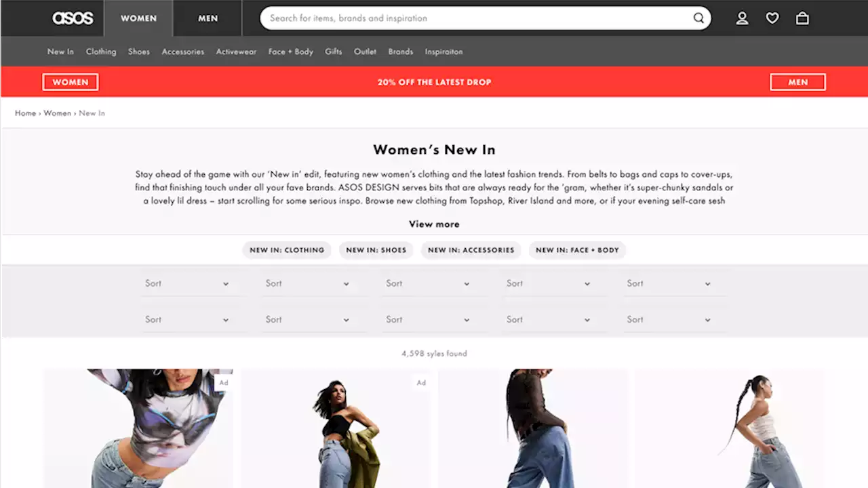The width and height of the screenshot is (868, 488).
Task: Open the Accessories navigation menu
Action: coord(183,52)
